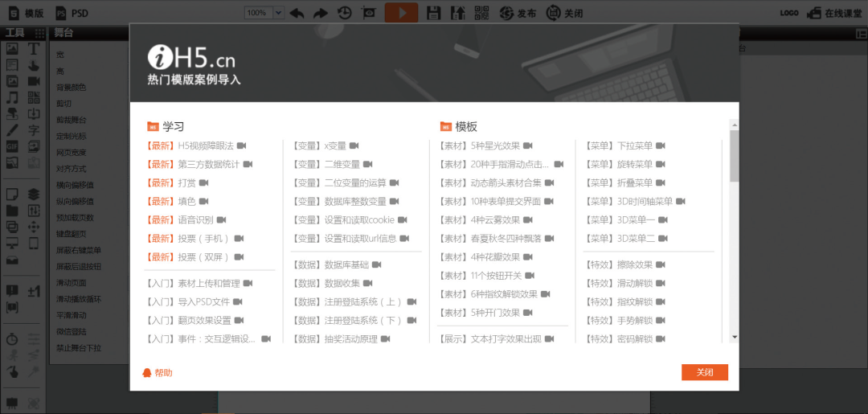Open 第三方数据统计 tutorial link
The image size is (868, 414).
(x=209, y=164)
